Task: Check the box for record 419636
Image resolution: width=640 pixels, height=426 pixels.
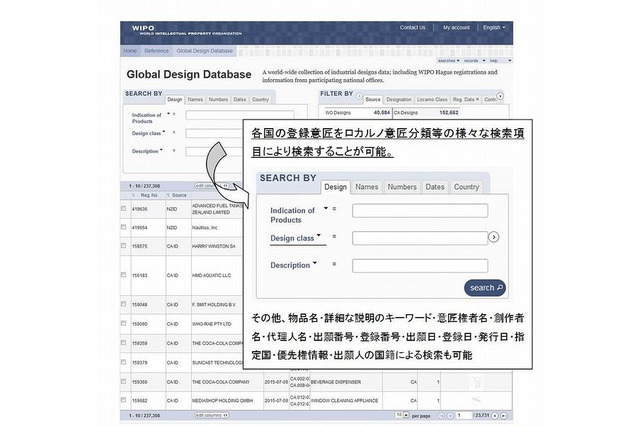Action: [x=124, y=208]
